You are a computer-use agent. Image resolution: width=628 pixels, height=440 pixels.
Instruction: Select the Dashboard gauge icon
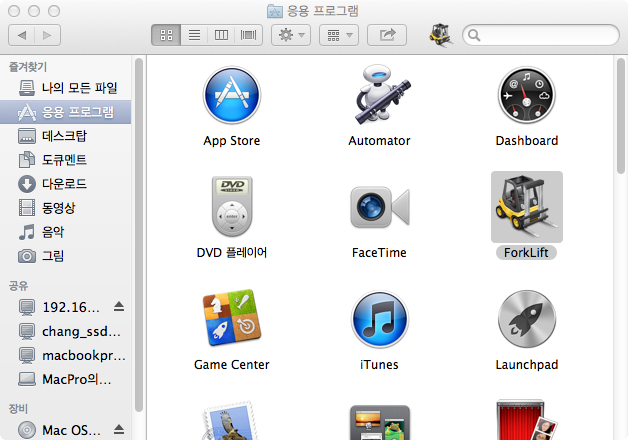[527, 95]
